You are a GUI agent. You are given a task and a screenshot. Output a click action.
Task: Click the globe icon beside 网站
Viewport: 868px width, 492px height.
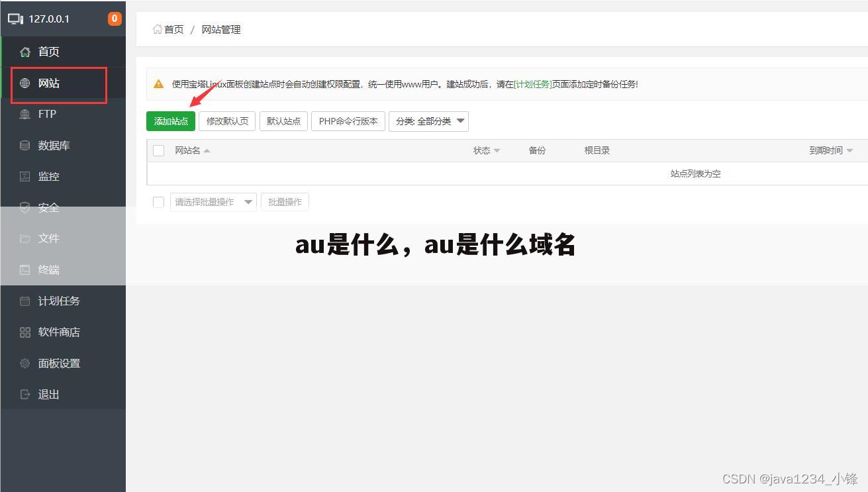coord(25,83)
